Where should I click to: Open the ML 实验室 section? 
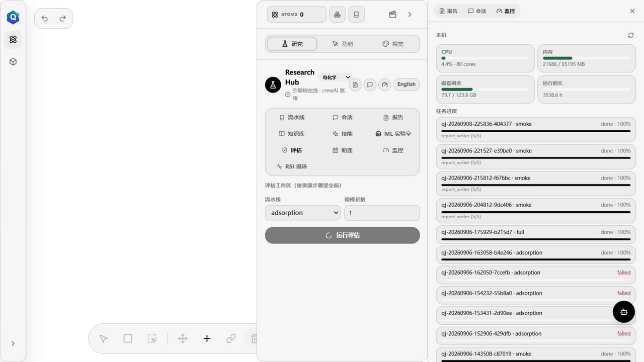393,134
